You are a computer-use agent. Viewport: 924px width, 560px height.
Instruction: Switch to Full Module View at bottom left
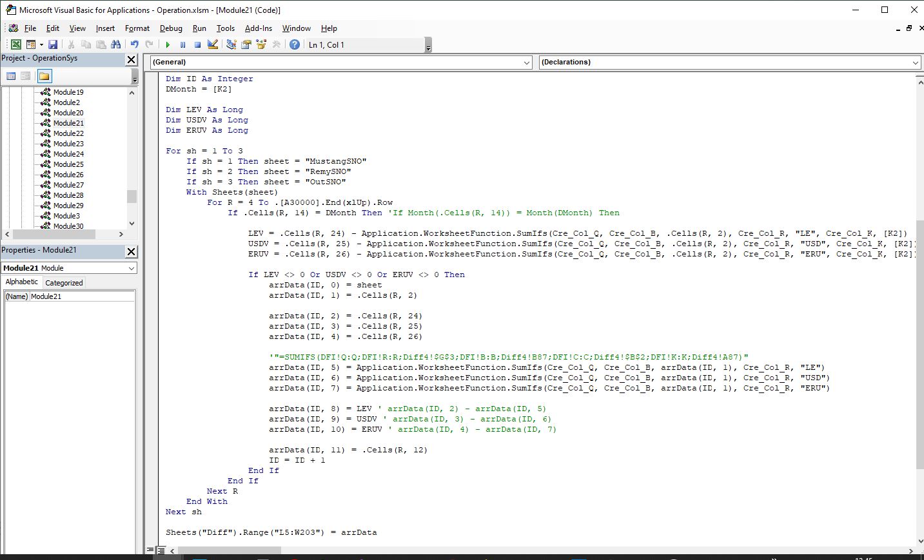pos(160,550)
